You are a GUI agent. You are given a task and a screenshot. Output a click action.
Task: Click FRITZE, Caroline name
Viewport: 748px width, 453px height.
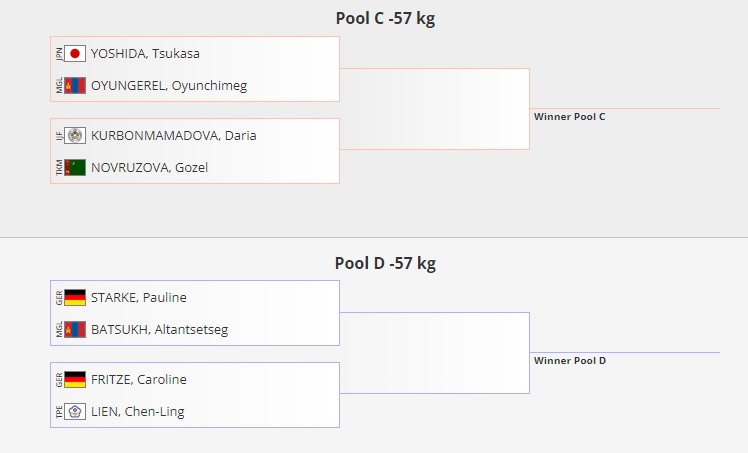click(139, 380)
